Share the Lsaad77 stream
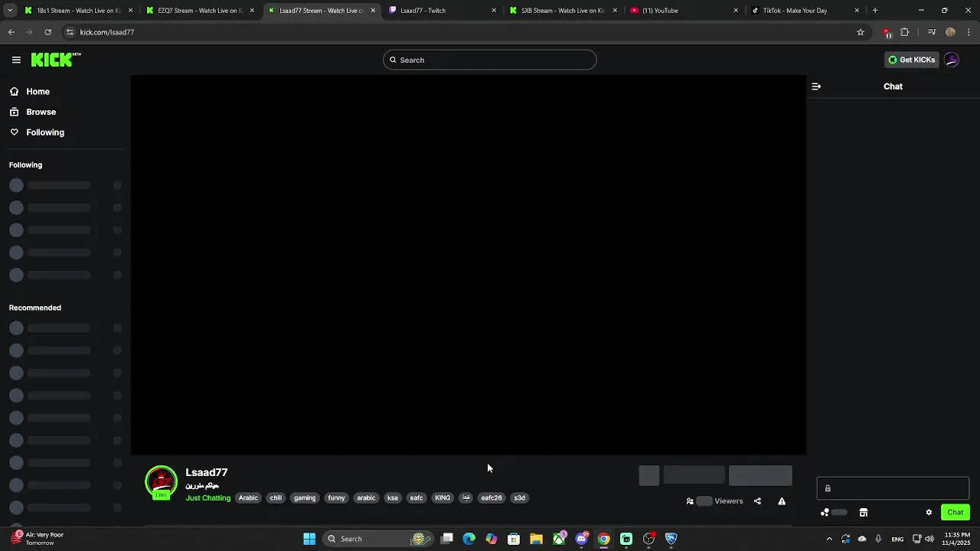 (757, 501)
